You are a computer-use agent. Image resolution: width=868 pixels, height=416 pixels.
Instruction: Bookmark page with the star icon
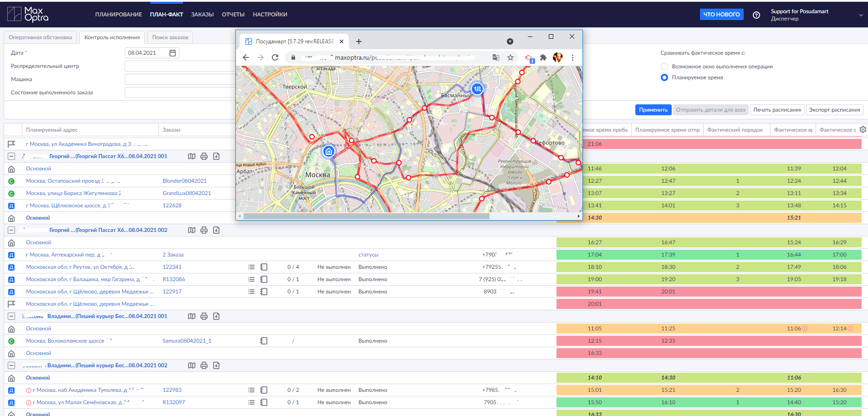tap(511, 57)
